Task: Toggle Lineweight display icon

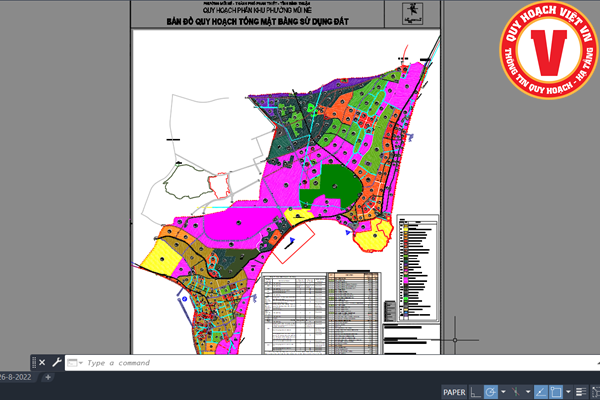Action: [579, 391]
